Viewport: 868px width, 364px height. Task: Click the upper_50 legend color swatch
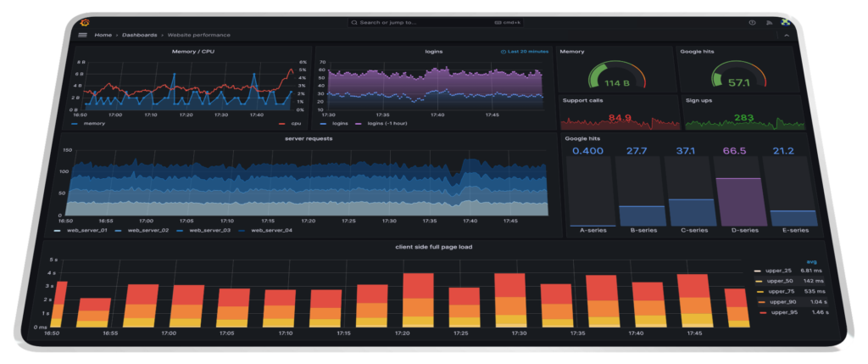(759, 282)
